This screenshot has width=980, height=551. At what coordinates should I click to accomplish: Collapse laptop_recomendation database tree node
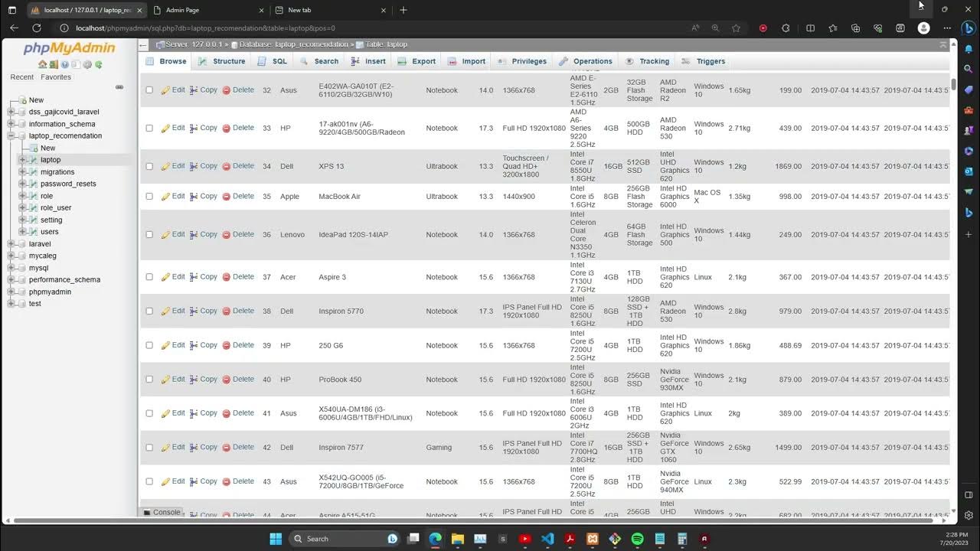tap(11, 135)
